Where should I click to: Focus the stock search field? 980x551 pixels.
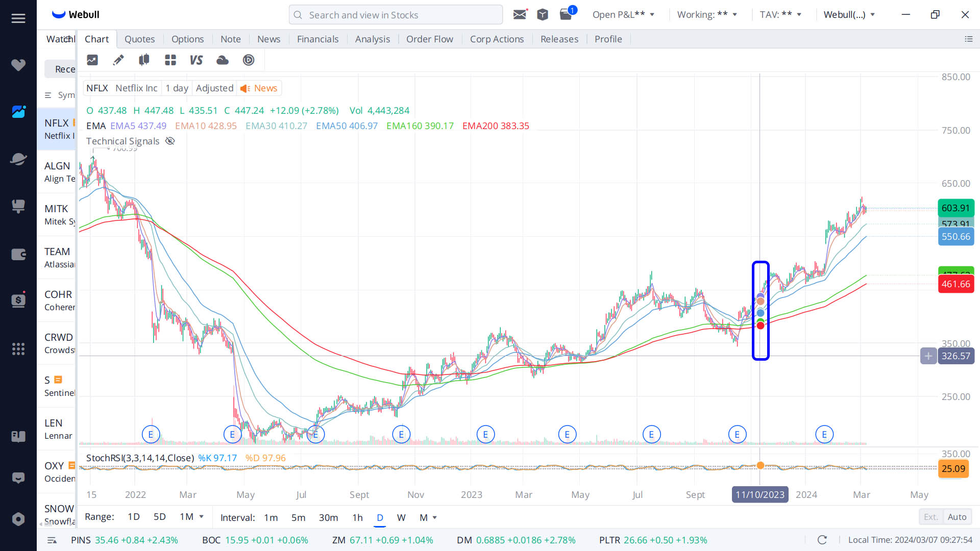tap(396, 15)
